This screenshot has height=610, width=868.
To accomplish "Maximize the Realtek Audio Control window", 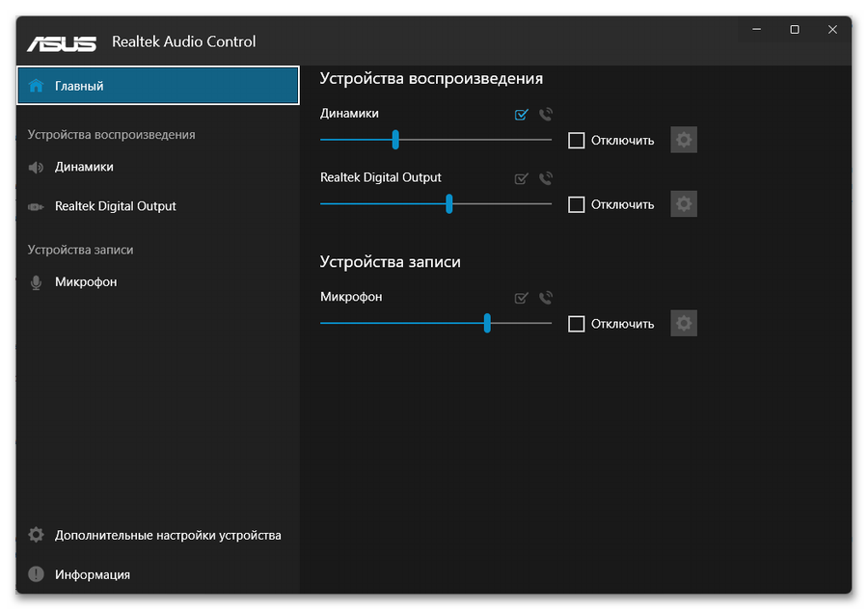I will click(x=795, y=29).
